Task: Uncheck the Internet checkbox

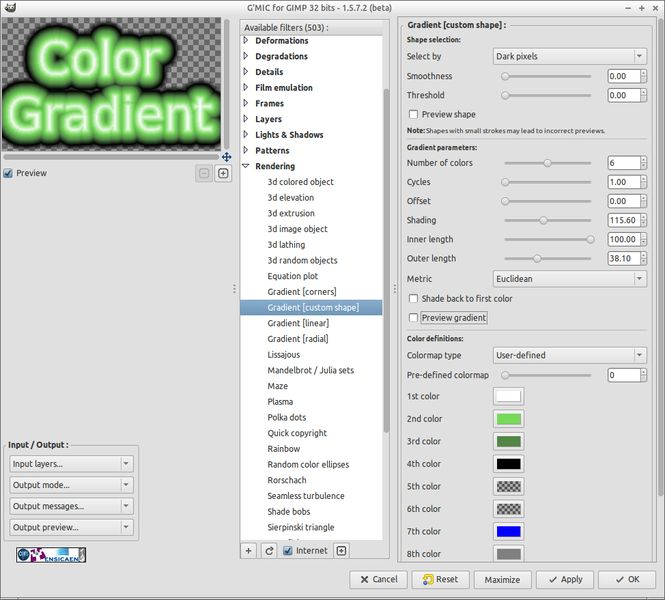Action: (288, 551)
